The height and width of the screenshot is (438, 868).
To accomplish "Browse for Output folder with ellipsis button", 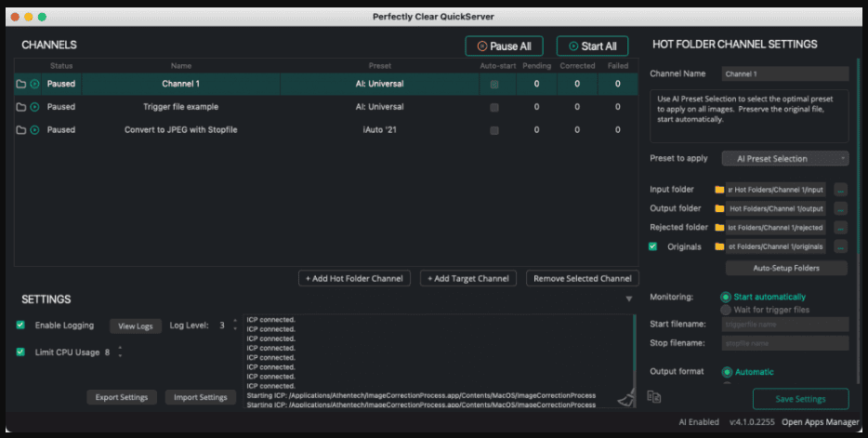I will point(840,208).
